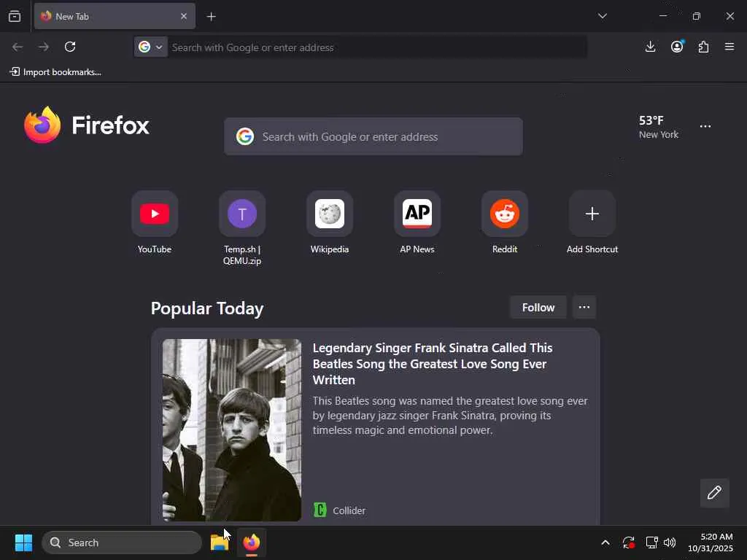The image size is (747, 560).
Task: Open the Extensions puzzle icon
Action: pyautogui.click(x=703, y=47)
